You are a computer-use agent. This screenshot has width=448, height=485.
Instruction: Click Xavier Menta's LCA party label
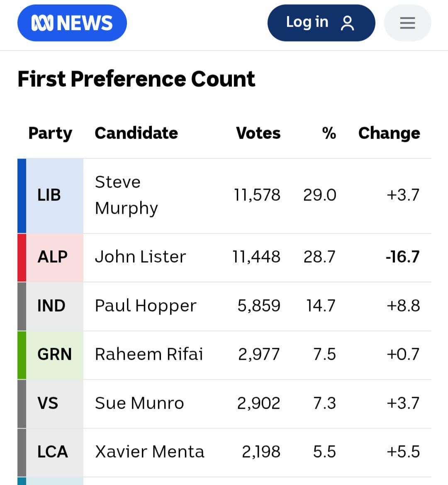[x=51, y=451]
